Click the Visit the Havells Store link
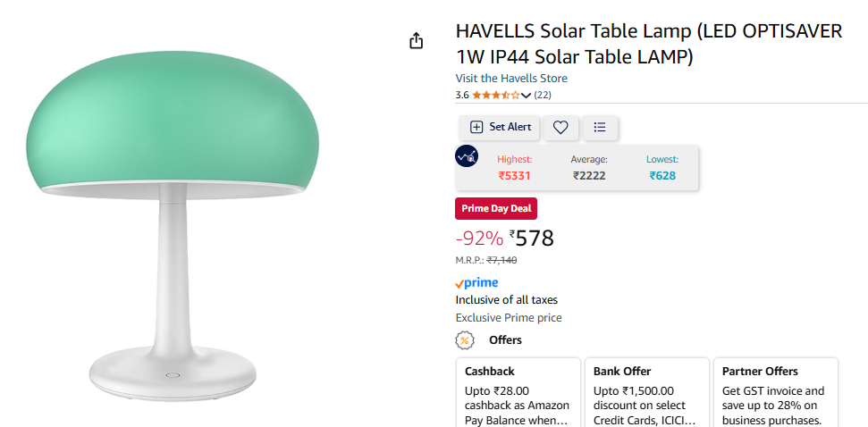Screen dimensions: 868x427 [x=511, y=79]
